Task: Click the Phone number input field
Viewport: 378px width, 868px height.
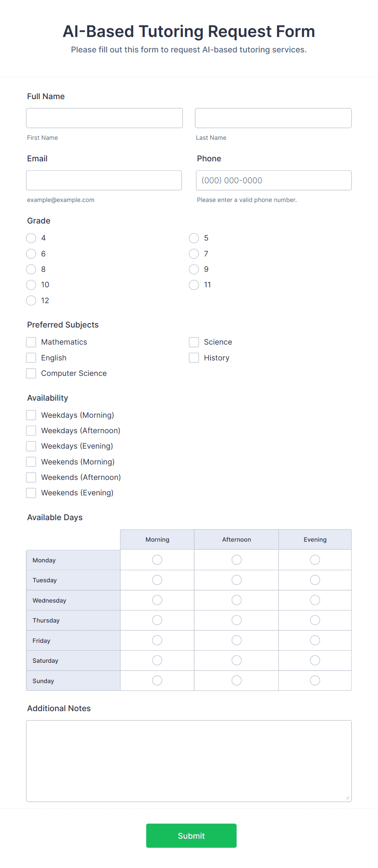Action: coord(273,180)
